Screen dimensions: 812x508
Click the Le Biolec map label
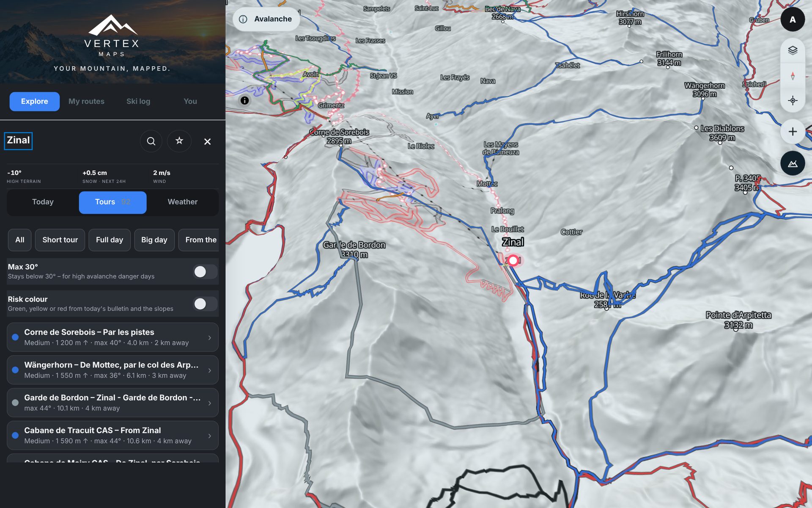tap(421, 146)
